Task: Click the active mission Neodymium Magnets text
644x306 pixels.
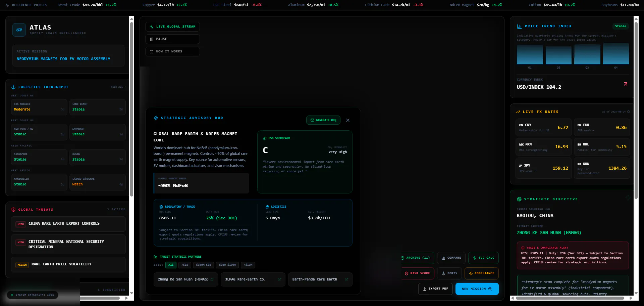Action: click(63, 59)
